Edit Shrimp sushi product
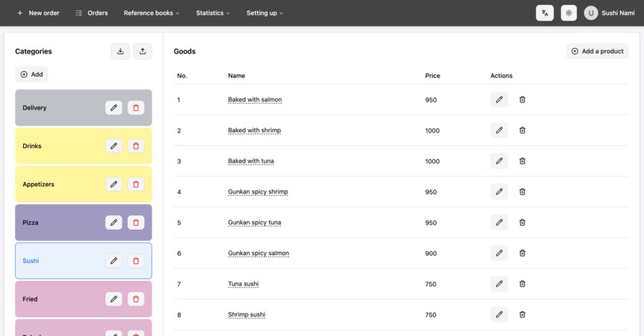 pos(499,314)
